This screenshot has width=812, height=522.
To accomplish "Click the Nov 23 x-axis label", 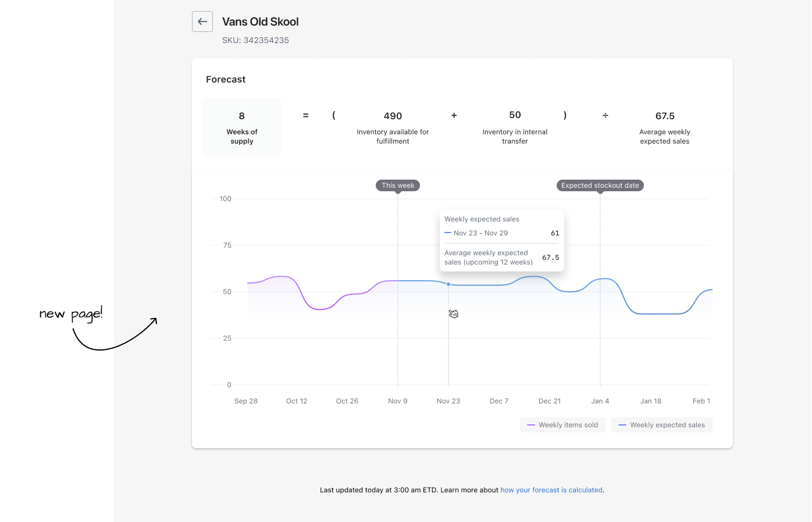I will tap(448, 401).
